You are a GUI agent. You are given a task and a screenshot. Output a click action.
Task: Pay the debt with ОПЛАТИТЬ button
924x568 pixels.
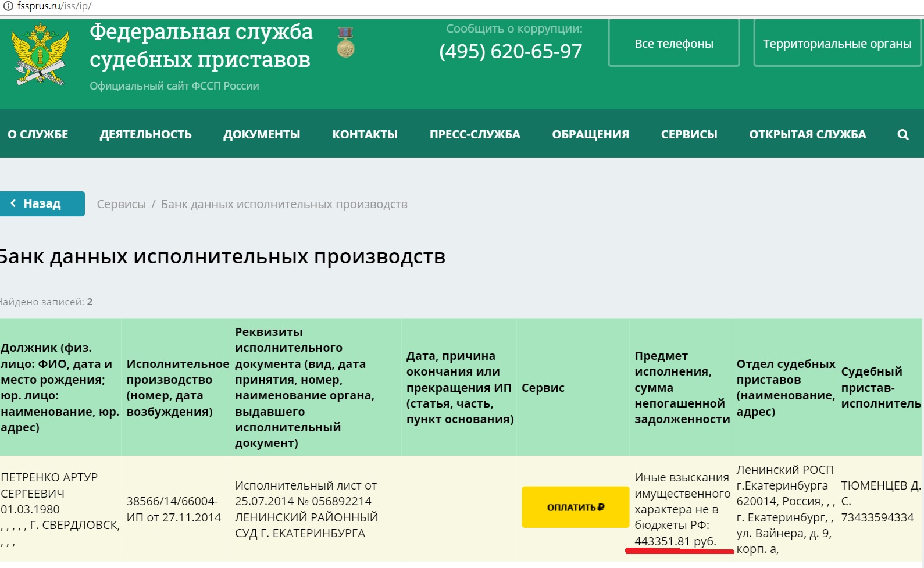[x=575, y=507]
